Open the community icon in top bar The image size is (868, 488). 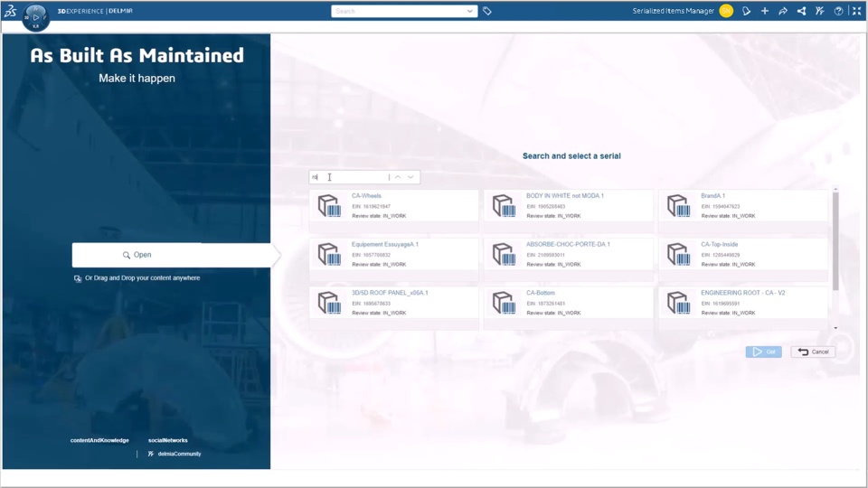820,11
